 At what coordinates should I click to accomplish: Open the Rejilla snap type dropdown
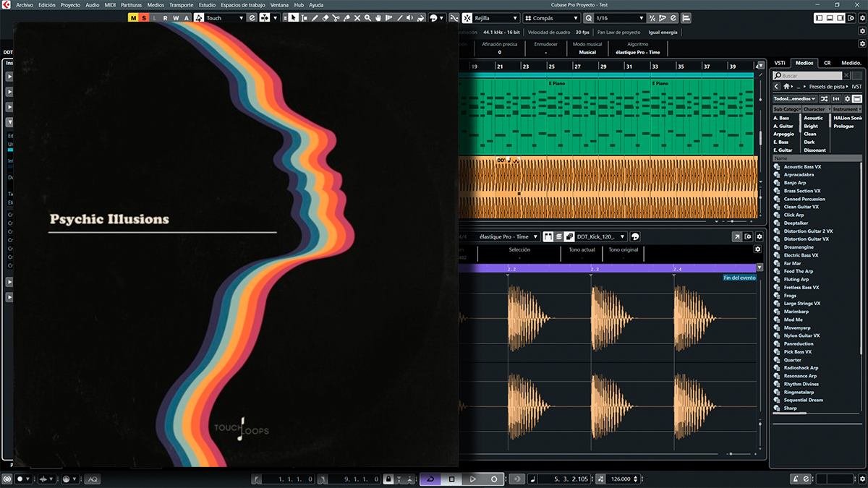point(496,17)
